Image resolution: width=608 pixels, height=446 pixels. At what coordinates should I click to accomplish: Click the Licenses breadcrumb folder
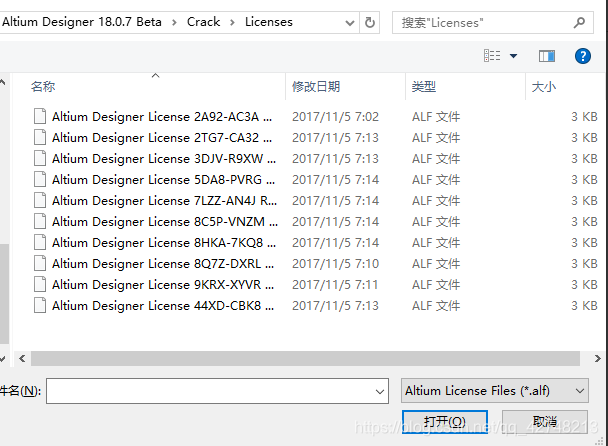[x=269, y=22]
